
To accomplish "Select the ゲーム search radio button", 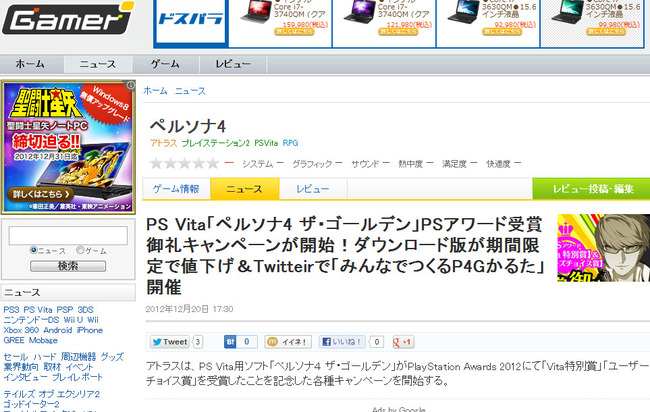I will [80, 250].
